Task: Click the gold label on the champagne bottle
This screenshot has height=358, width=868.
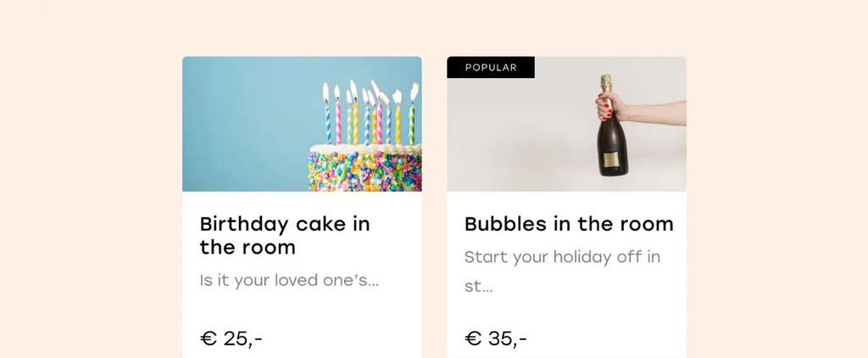Action: click(x=610, y=160)
